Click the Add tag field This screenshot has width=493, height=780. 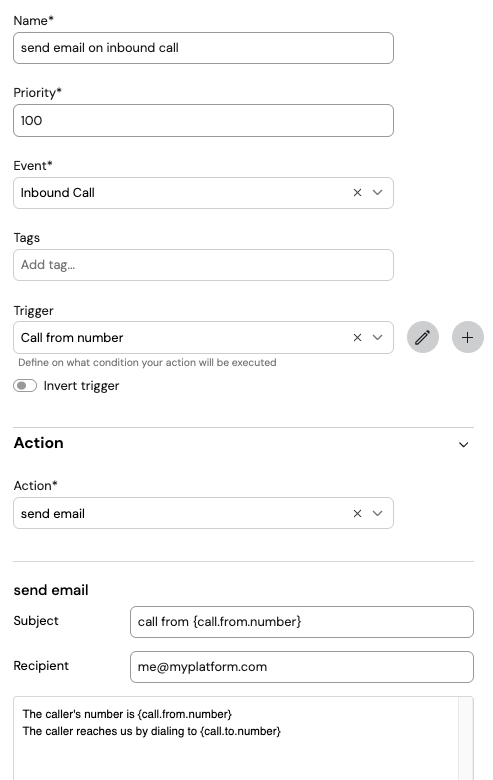[x=203, y=265]
